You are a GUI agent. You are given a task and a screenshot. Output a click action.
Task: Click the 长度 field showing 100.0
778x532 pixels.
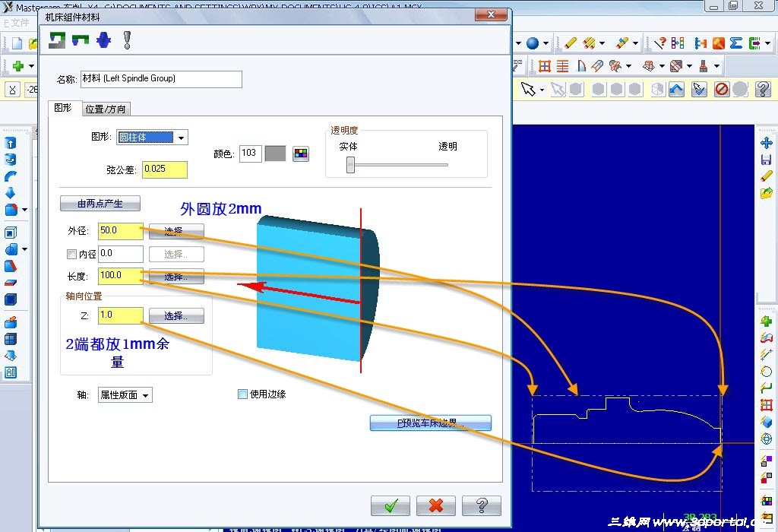point(121,276)
